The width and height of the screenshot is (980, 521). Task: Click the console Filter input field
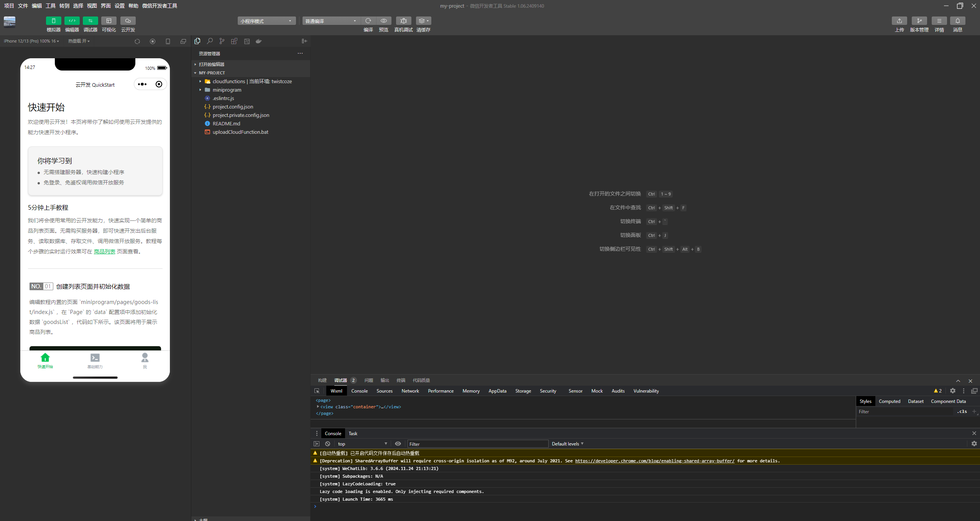click(x=477, y=444)
